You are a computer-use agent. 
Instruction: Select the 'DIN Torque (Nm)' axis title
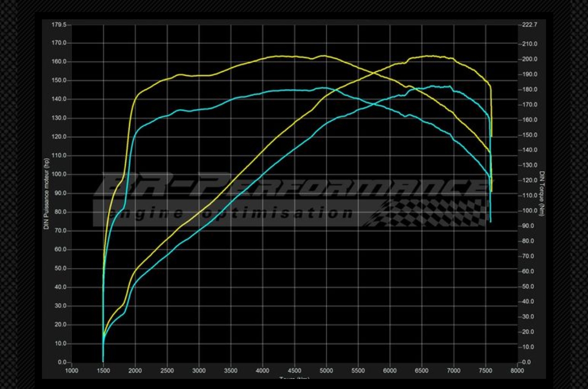(542, 194)
